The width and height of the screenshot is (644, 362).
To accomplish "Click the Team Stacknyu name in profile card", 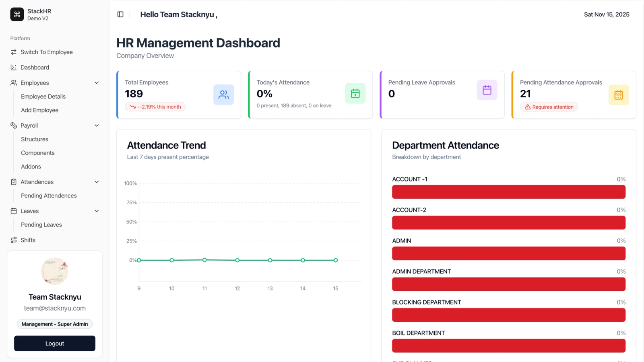I will 55,297.
